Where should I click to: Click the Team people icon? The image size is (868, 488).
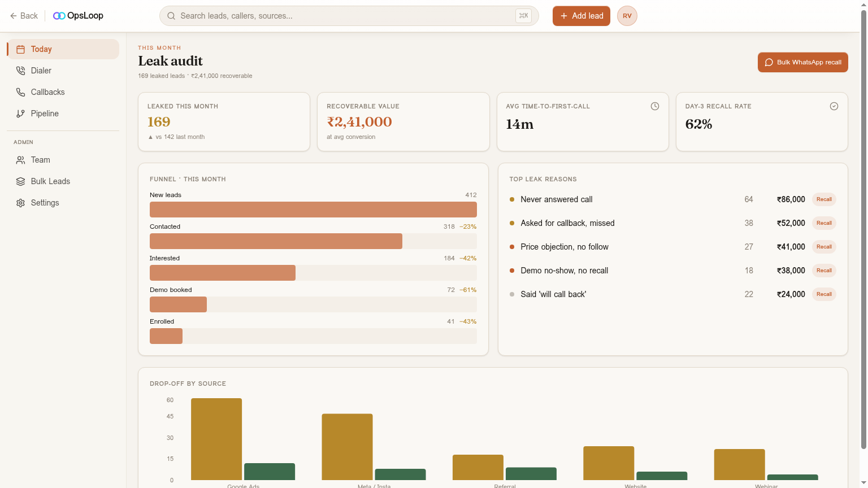pos(21,160)
